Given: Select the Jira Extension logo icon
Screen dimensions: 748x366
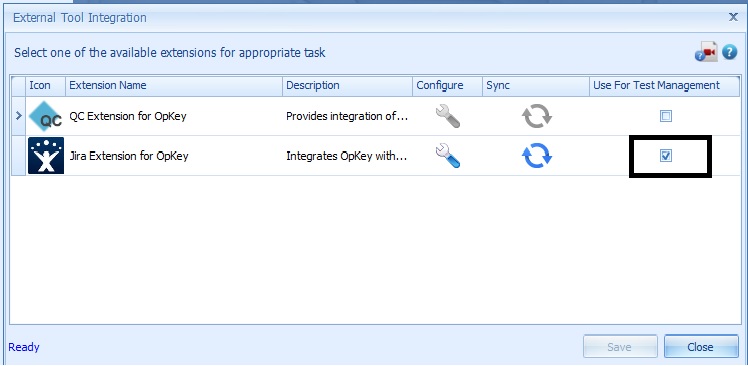Looking at the screenshot, I should pyautogui.click(x=46, y=156).
